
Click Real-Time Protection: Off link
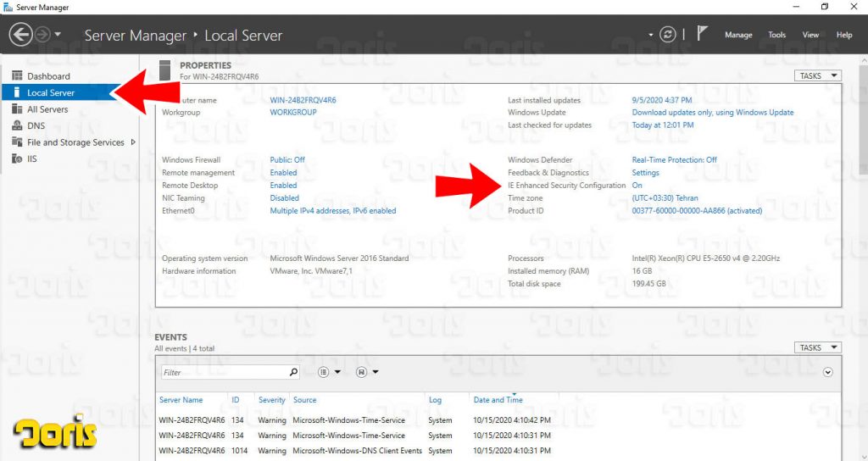(x=674, y=160)
